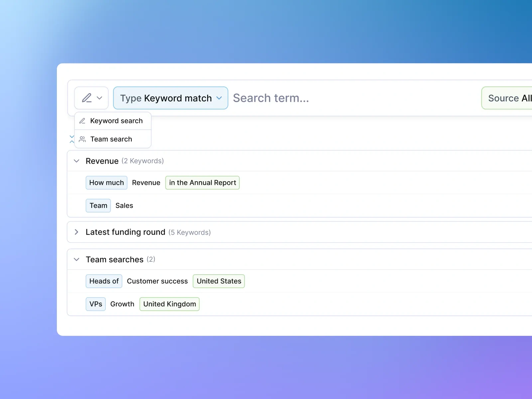Screen dimensions: 532x399
Task: Click the Revenue keyword in first row
Action: tap(146, 183)
